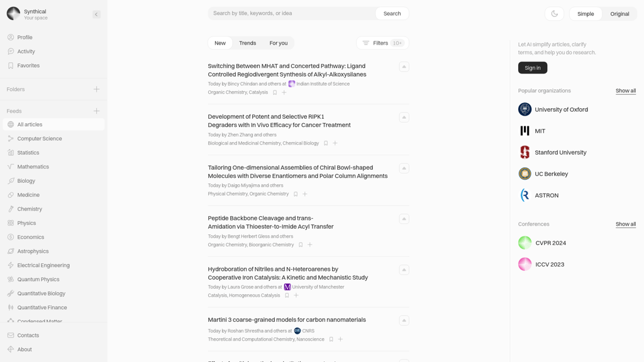The image size is (644, 362).
Task: Show all conferences
Action: pyautogui.click(x=625, y=224)
